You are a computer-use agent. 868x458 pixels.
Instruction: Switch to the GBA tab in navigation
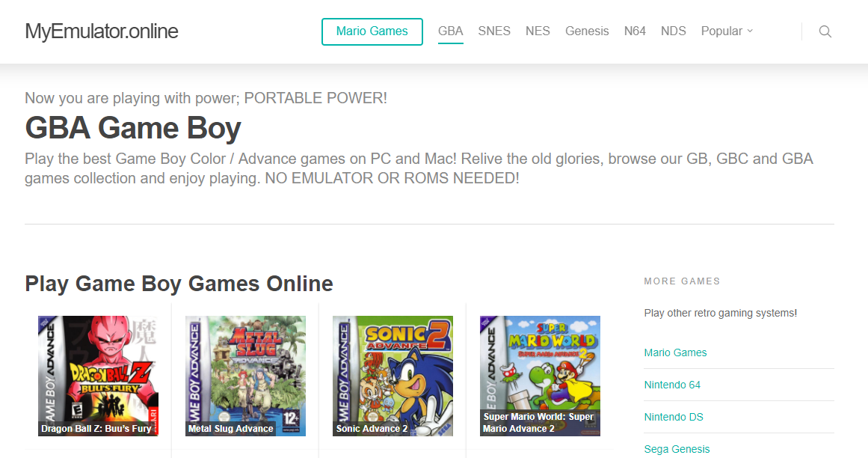click(450, 31)
